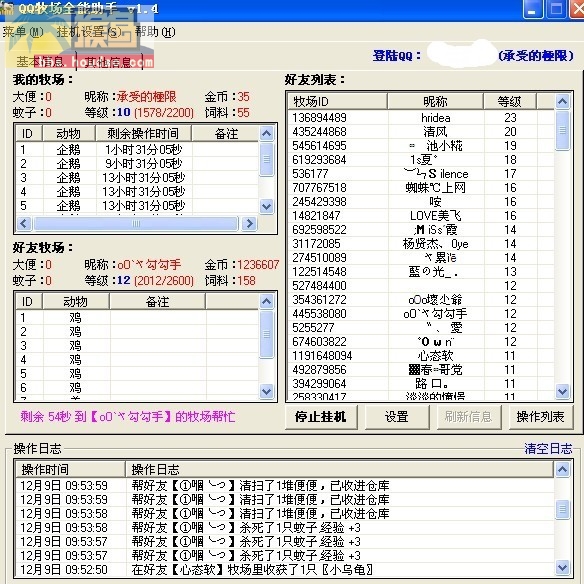The image size is (584, 584).
Task: Click scroll-down arrow of operation log
Action: tap(562, 568)
